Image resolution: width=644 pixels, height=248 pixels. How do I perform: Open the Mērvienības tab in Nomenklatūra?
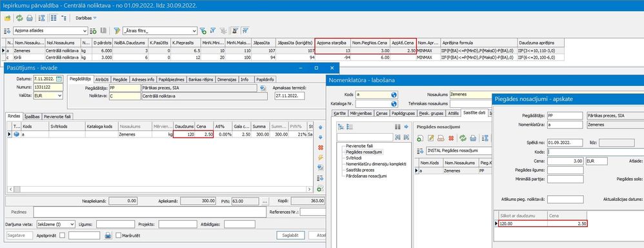coord(361,112)
